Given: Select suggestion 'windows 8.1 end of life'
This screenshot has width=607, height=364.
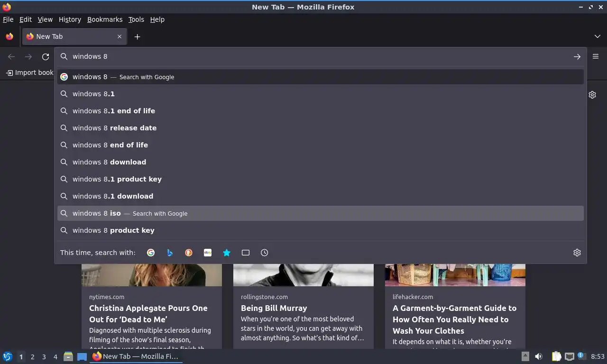Looking at the screenshot, I should 321,111.
